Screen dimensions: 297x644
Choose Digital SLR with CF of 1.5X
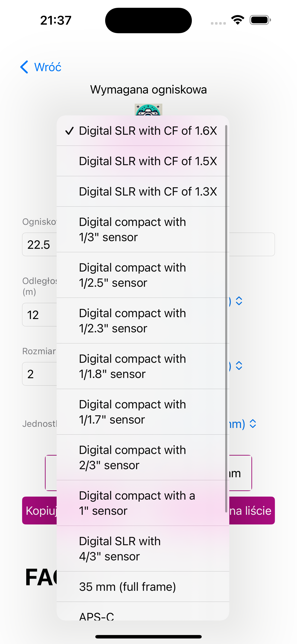143,161
